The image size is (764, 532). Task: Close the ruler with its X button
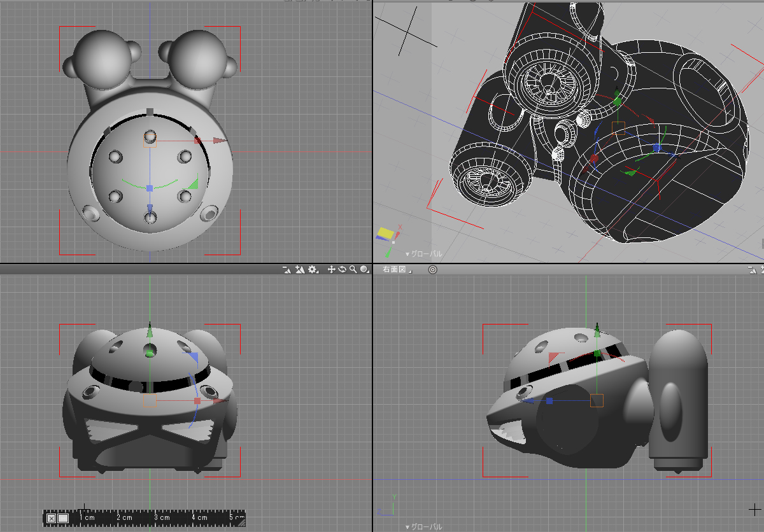(x=52, y=518)
